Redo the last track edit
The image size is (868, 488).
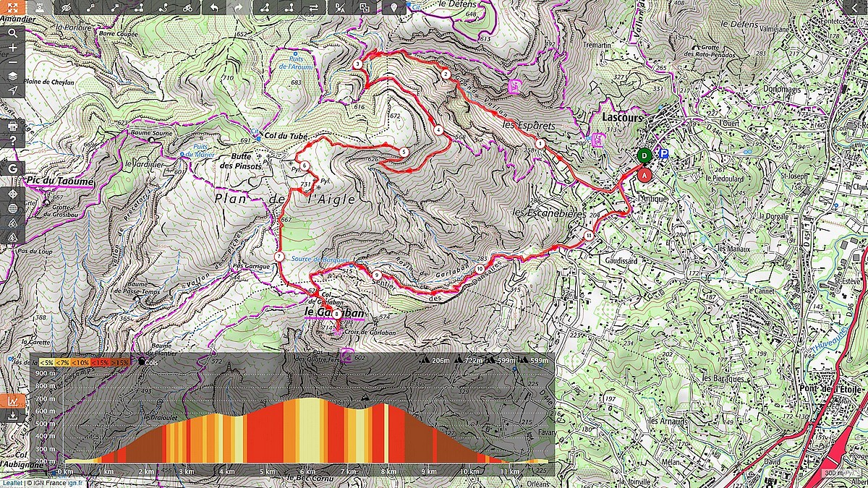[238, 8]
